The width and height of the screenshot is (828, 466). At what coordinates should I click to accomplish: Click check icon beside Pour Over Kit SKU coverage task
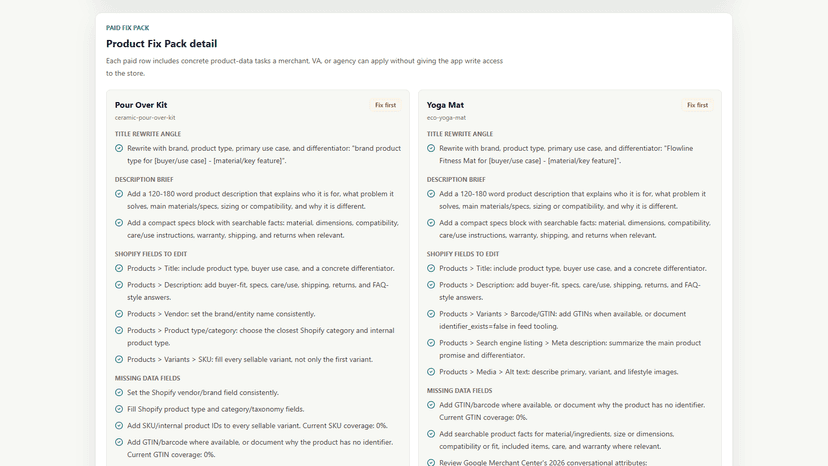119,426
